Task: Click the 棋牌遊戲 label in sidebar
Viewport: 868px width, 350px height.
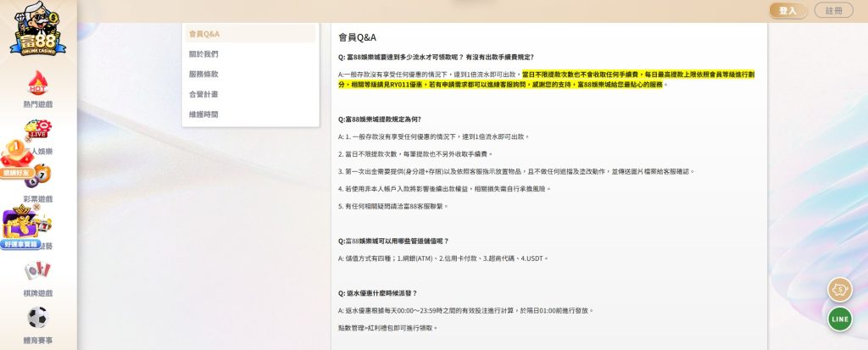Action: tap(37, 293)
